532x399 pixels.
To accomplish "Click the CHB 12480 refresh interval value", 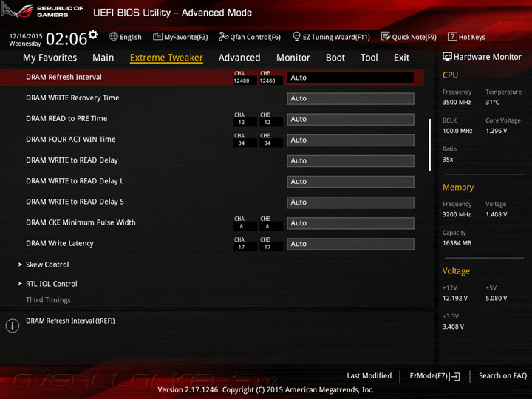I will click(267, 81).
